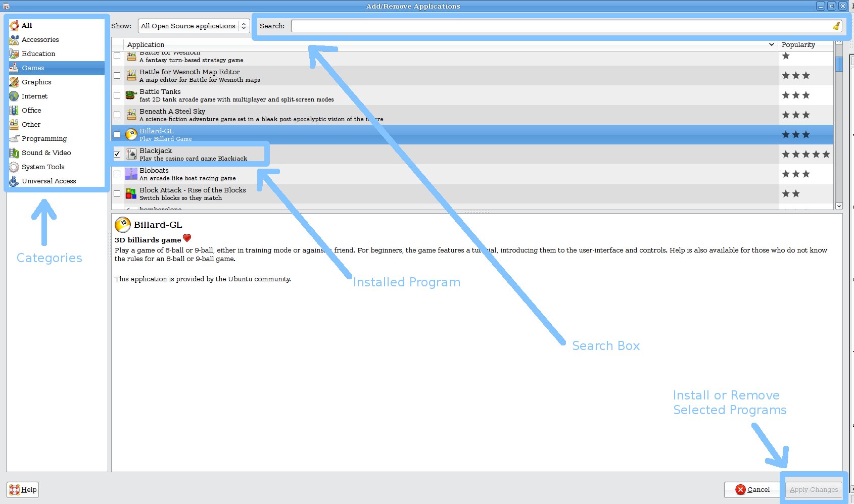Check the Billard-GL checkbox

point(117,134)
